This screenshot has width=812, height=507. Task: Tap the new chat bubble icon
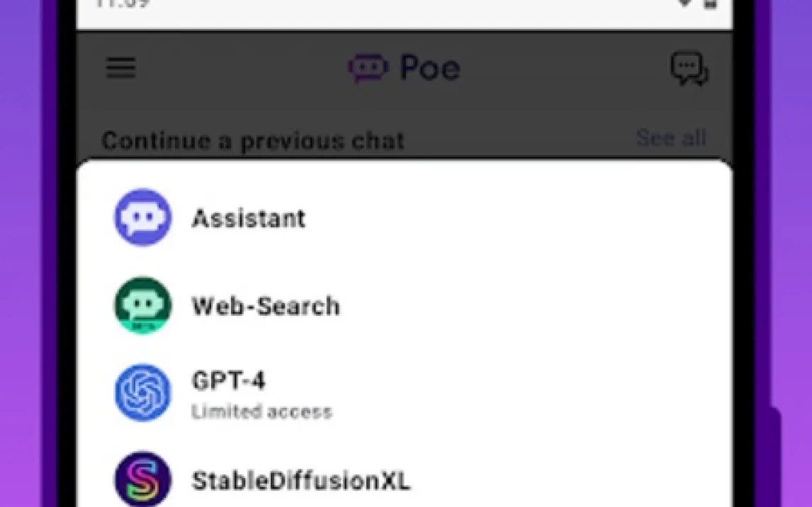click(689, 69)
